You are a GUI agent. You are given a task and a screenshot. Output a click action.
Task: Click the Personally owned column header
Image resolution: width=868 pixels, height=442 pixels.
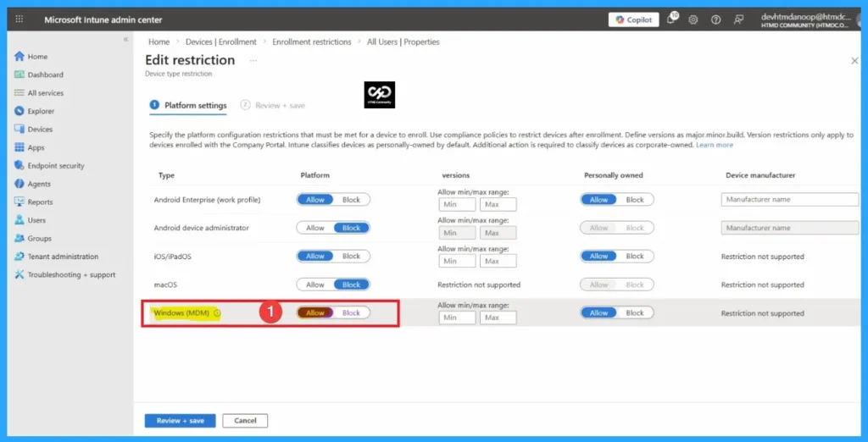point(614,175)
